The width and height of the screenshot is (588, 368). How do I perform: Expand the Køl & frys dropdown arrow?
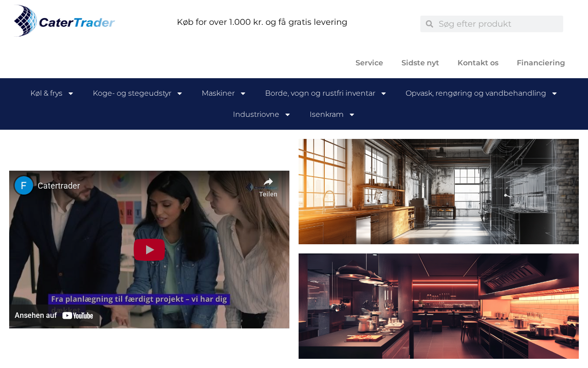coord(71,94)
